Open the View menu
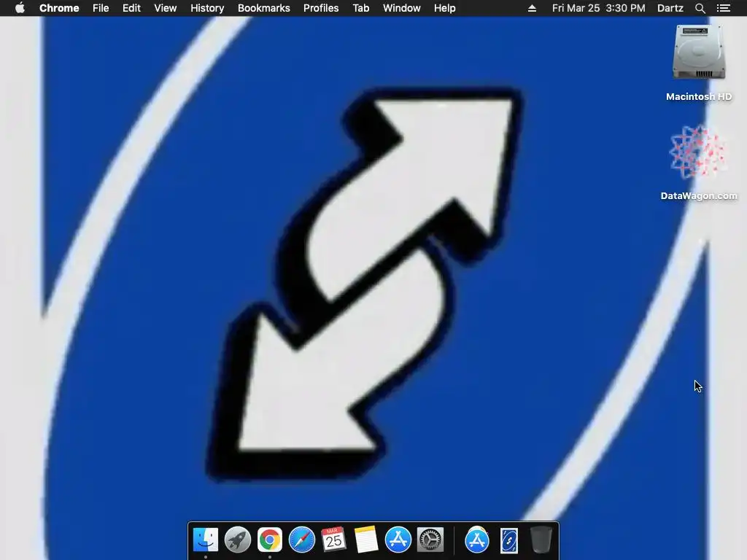This screenshot has width=747, height=560. 166,8
